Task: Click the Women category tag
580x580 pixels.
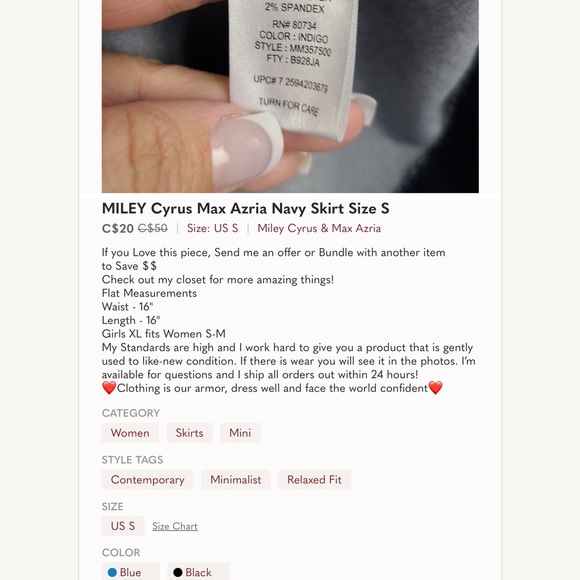Action: pyautogui.click(x=130, y=433)
